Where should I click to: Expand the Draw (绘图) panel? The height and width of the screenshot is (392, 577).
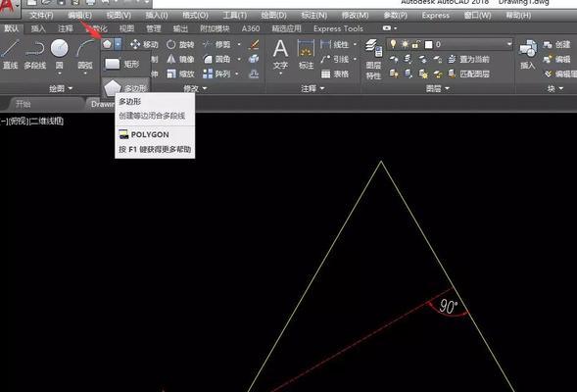(x=61, y=88)
